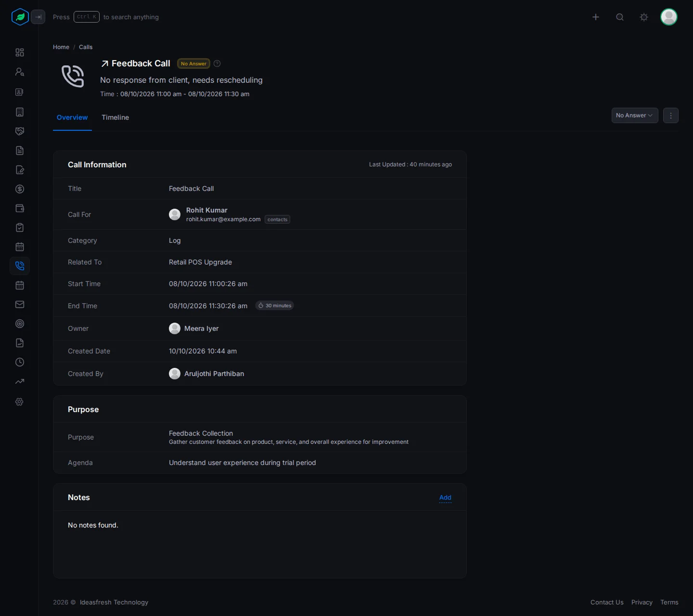Image resolution: width=693 pixels, height=616 pixels.
Task: Open the document-with-pencil sidebar icon
Action: [20, 170]
